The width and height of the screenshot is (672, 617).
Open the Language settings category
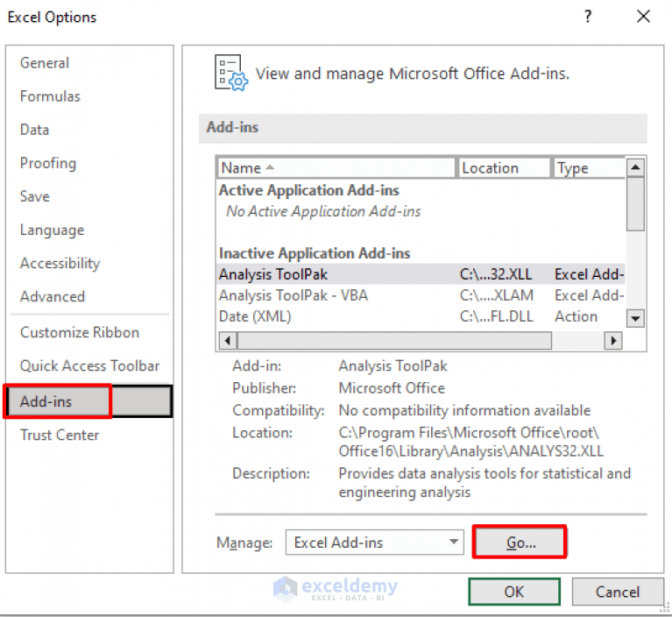pos(52,230)
